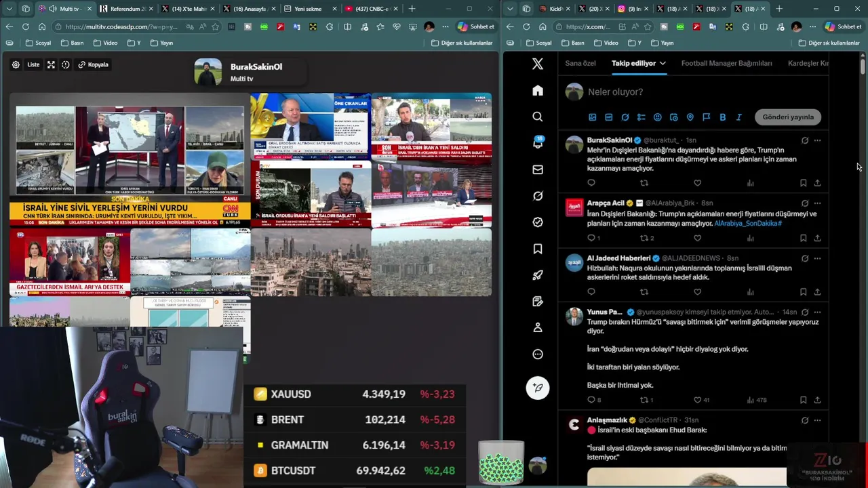Open new tab in right browser

tap(779, 9)
